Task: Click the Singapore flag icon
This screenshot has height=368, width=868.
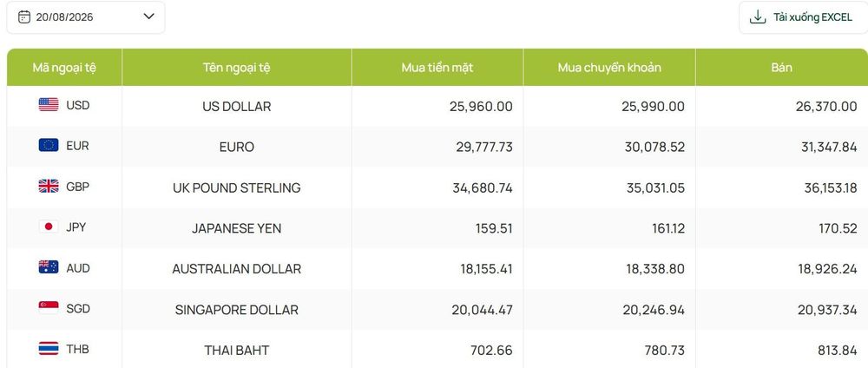Action: [x=49, y=308]
